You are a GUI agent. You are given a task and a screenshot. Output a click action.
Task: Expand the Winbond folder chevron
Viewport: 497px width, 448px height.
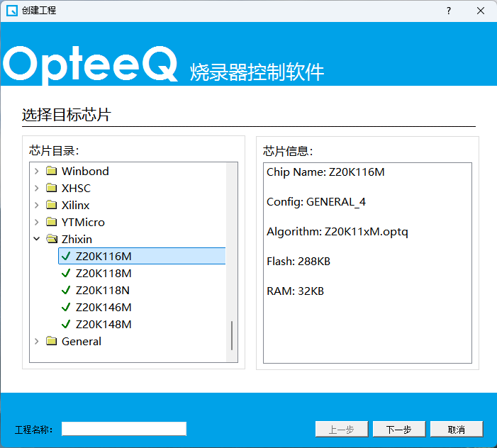36,171
